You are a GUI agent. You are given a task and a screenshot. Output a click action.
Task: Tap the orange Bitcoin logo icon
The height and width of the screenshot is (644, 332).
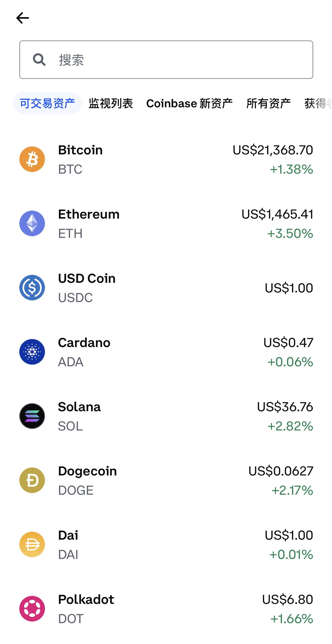click(x=32, y=159)
